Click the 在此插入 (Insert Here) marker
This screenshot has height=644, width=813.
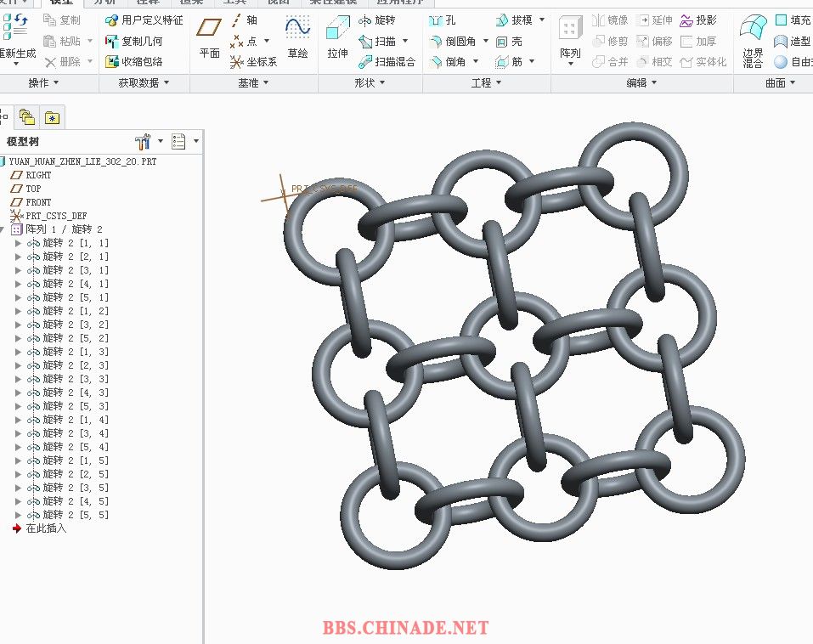click(39, 528)
